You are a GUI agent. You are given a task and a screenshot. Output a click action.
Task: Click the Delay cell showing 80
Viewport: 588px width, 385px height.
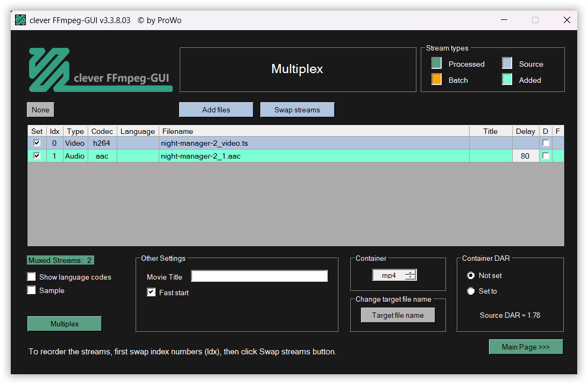coord(526,155)
